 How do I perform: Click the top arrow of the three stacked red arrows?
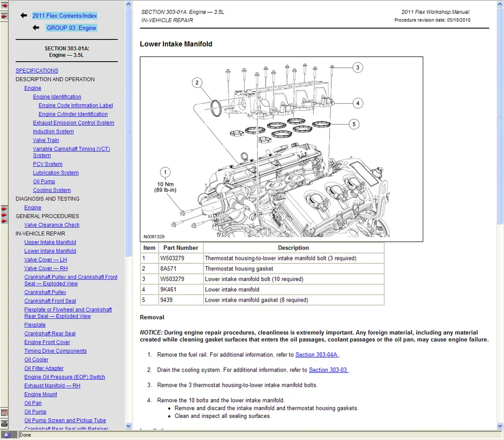[x=4, y=209]
